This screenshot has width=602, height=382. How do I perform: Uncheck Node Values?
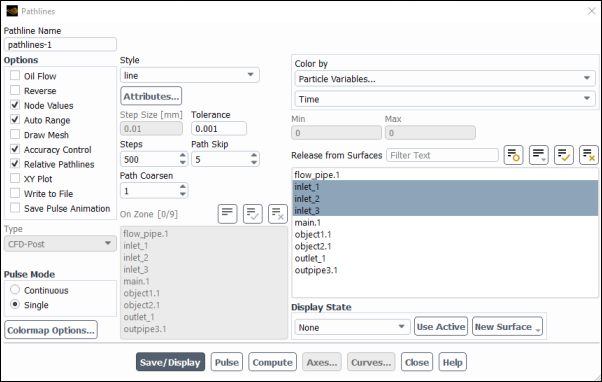tap(15, 105)
